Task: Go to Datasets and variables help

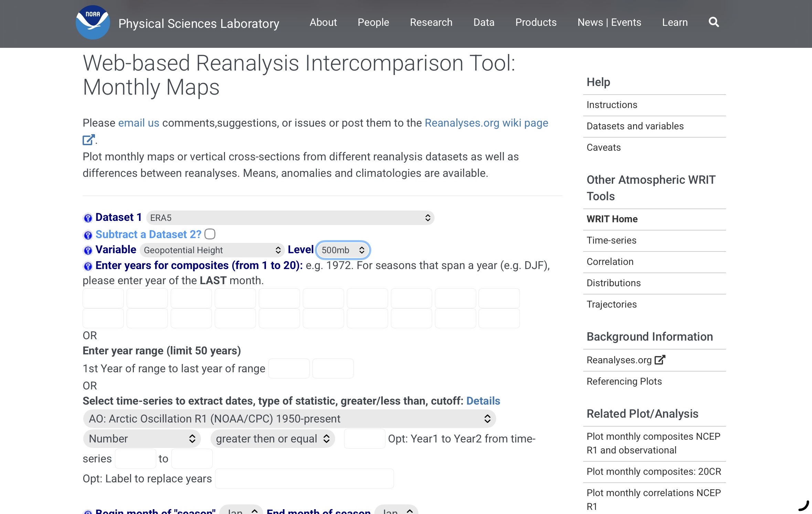Action: [x=635, y=126]
